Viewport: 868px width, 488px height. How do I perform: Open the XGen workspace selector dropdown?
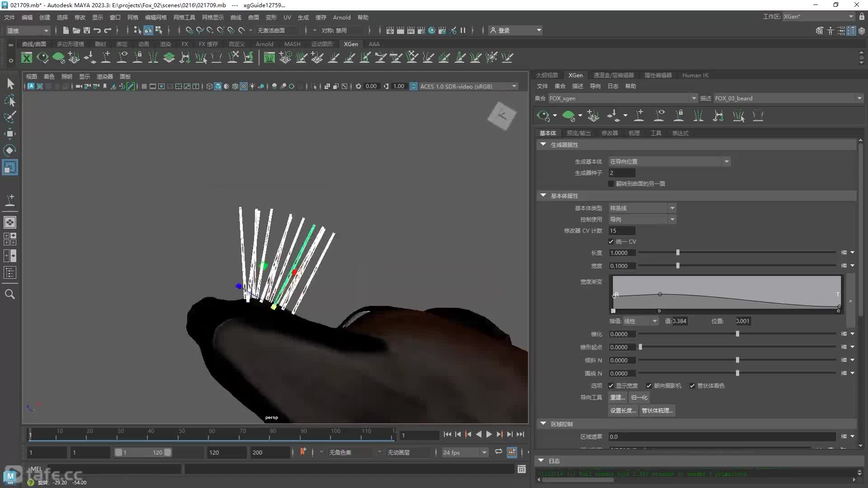pyautogui.click(x=818, y=16)
